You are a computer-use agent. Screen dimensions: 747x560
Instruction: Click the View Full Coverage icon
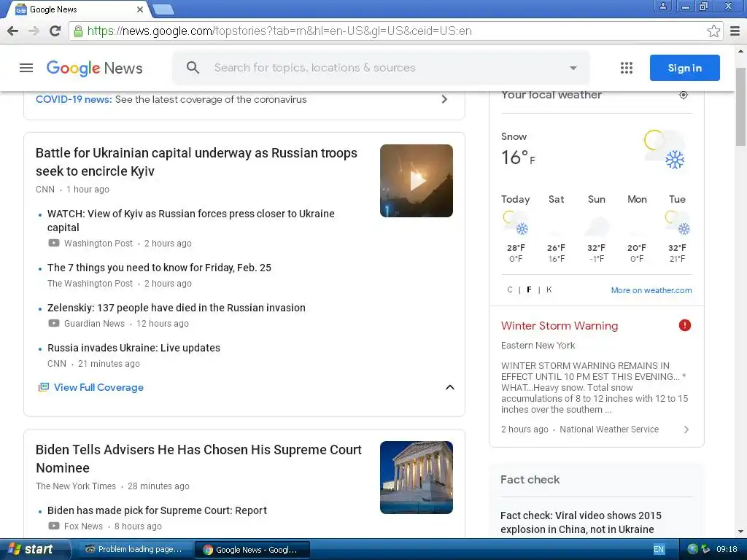pos(43,387)
